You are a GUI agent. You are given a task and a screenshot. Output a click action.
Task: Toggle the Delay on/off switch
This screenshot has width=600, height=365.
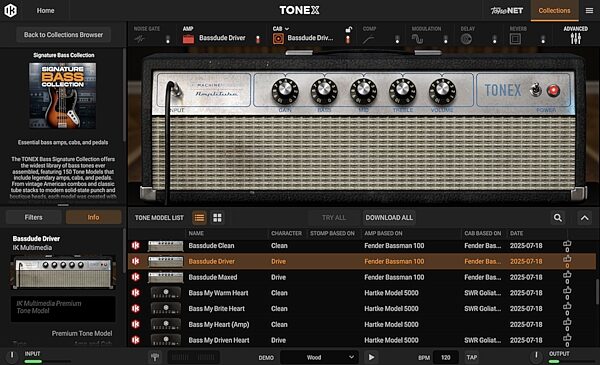494,39
